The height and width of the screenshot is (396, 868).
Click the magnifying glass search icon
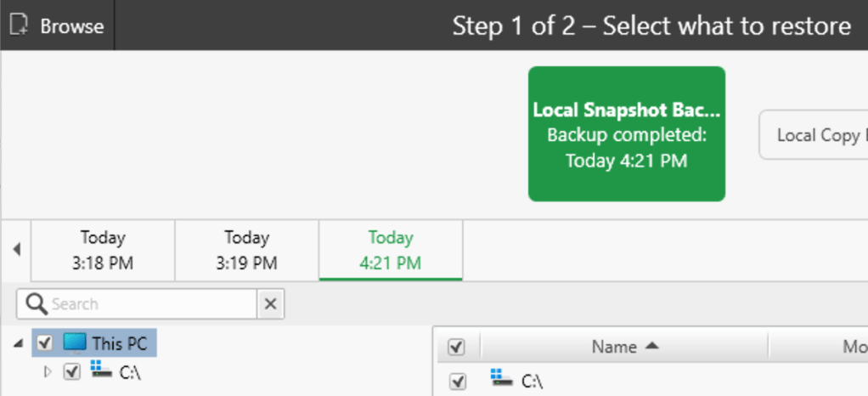click(36, 304)
